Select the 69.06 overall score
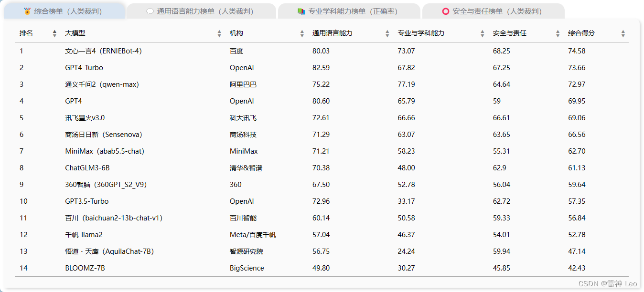Viewport: 644px width, 292px height. pyautogui.click(x=577, y=118)
